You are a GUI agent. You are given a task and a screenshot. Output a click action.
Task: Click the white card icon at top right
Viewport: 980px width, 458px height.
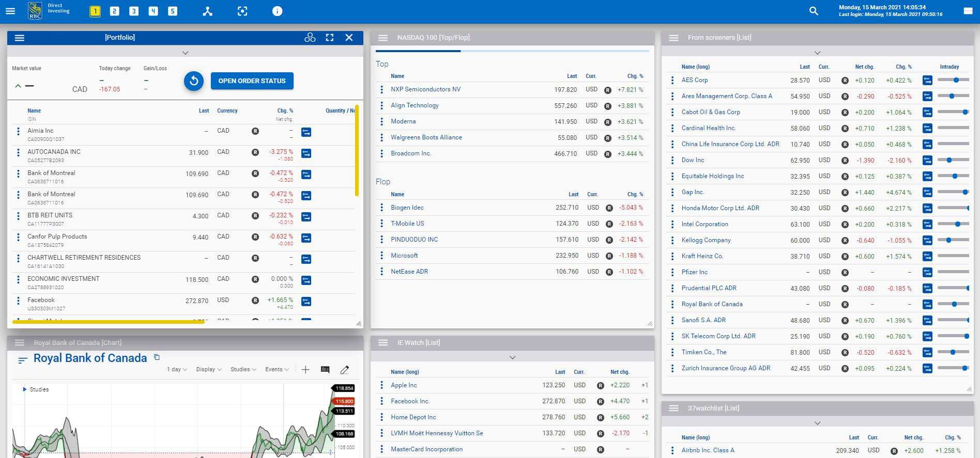click(x=968, y=11)
